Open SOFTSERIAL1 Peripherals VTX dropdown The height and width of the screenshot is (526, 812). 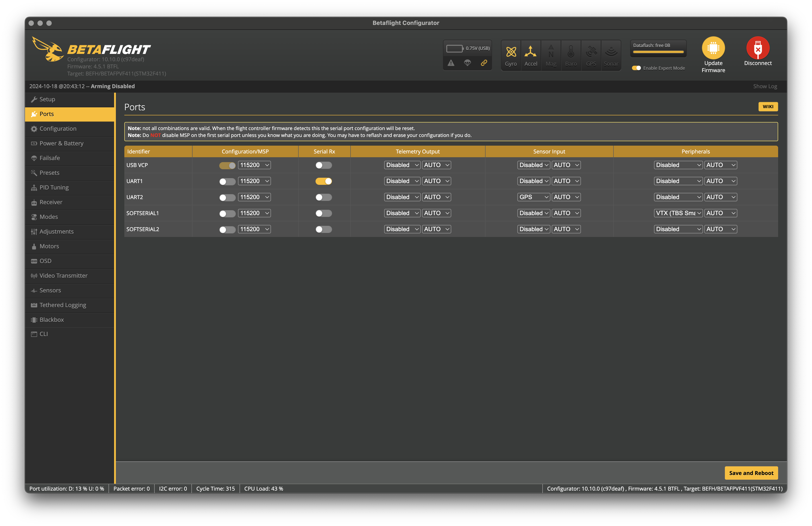(x=678, y=213)
